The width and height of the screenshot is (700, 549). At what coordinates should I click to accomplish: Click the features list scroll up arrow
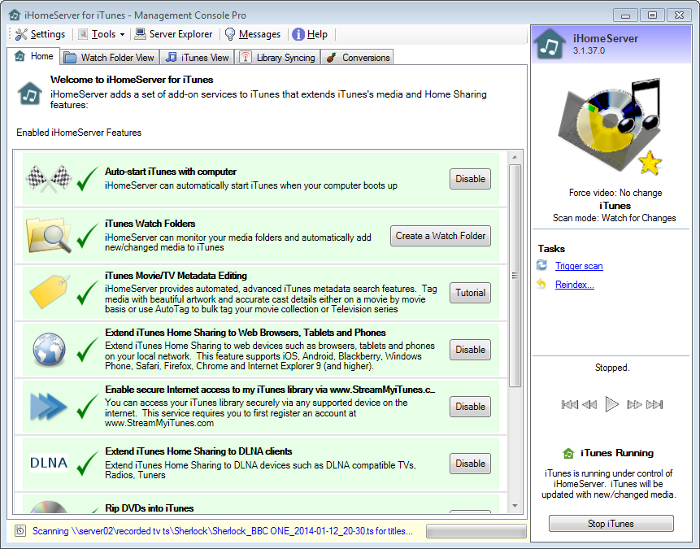(x=515, y=157)
